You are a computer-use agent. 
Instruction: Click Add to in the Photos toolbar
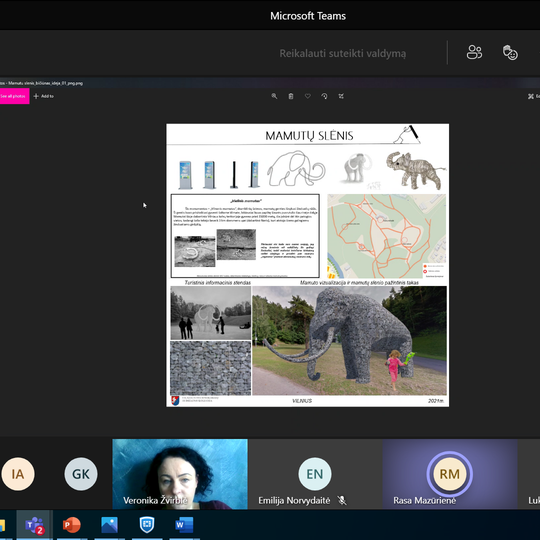tap(44, 96)
